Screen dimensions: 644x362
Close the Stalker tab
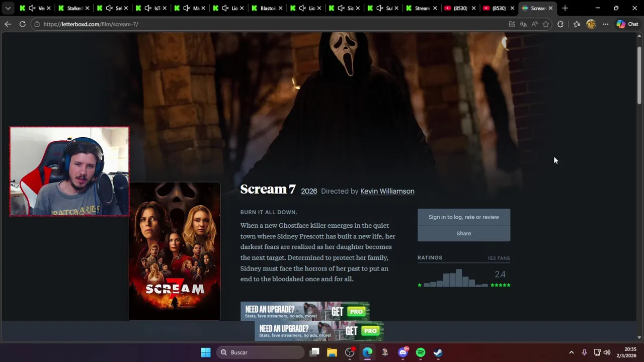pos(87,8)
